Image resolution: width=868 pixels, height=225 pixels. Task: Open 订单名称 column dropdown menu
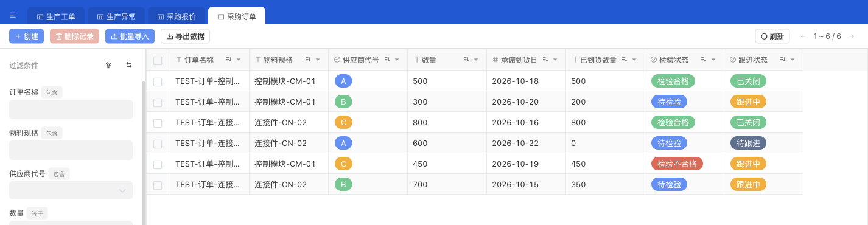[239, 60]
